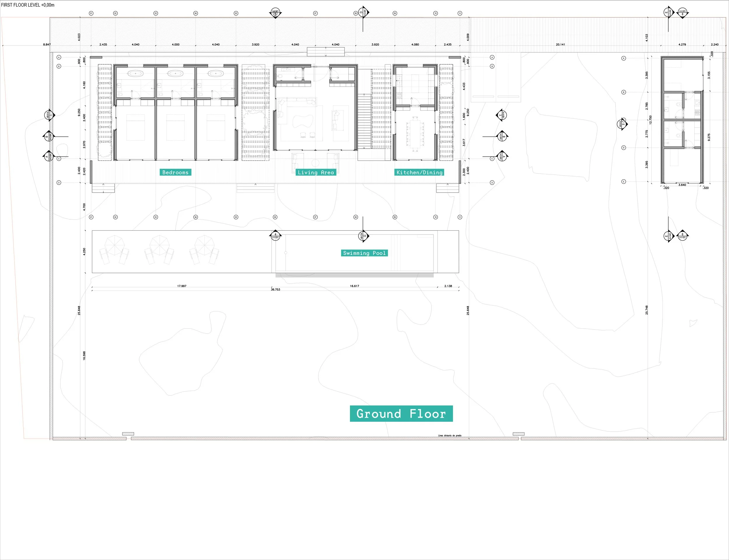Click grid bubble 11 at the top

coord(460,13)
